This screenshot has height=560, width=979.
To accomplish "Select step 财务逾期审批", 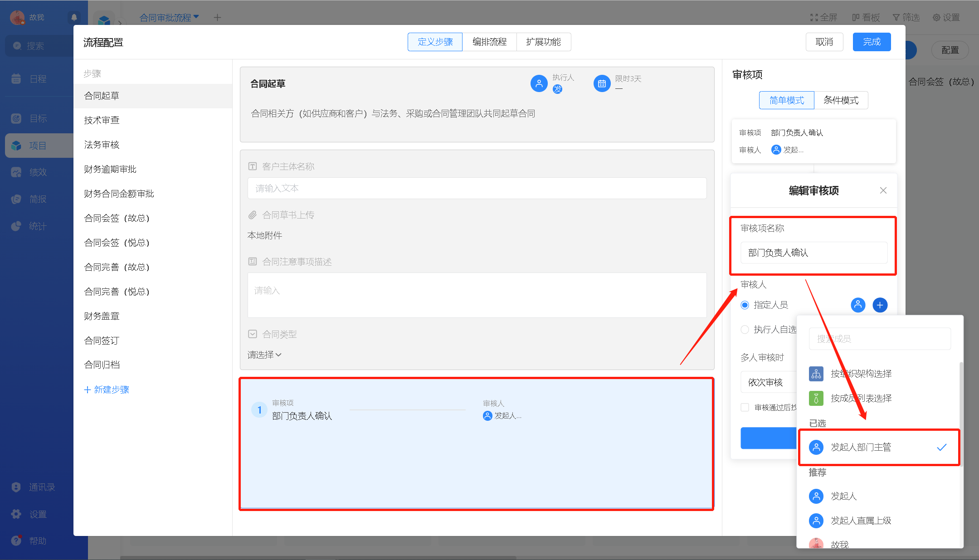I will pos(153,169).
